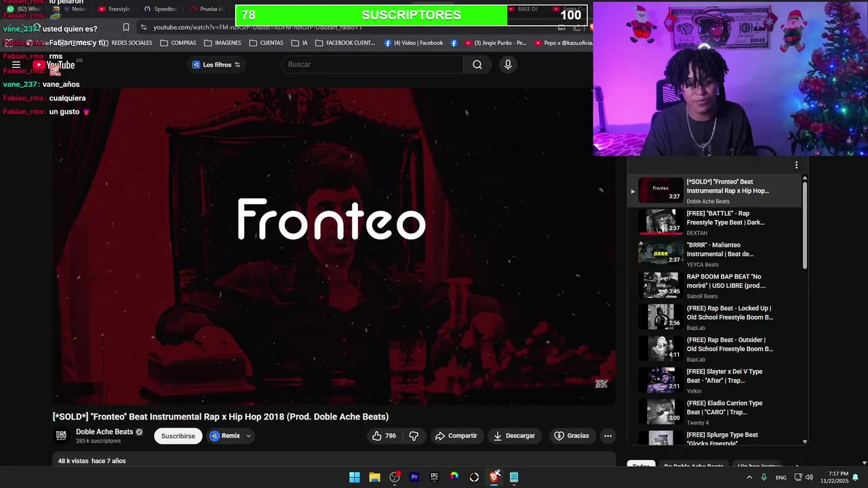This screenshot has width=868, height=488.
Task: Open the taskbar clock showing 7:17 PM
Action: (x=833, y=477)
